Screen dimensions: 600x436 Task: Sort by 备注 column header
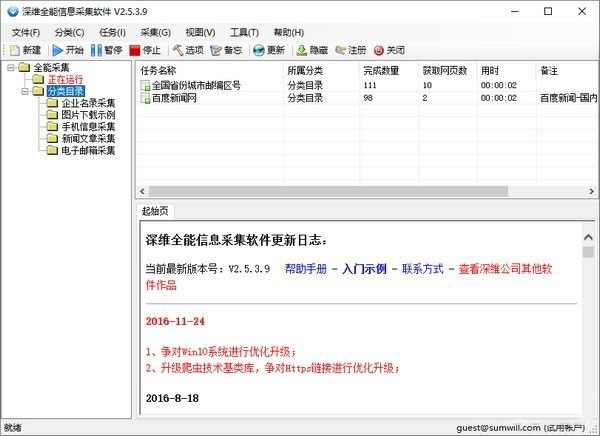pos(567,70)
